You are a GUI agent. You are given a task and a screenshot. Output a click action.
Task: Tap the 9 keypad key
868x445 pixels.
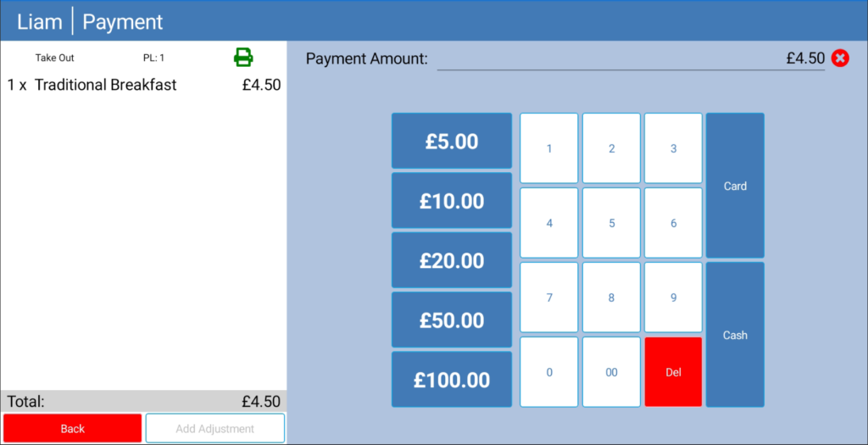click(x=673, y=298)
